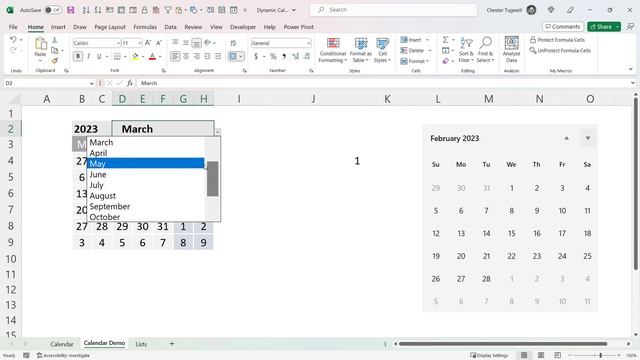The image size is (640, 360).
Task: Select date 14 in February 2023 calendar
Action: pyautogui.click(x=486, y=233)
